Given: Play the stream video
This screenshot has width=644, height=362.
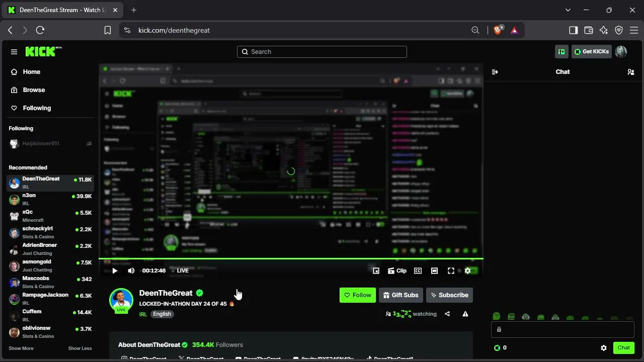Looking at the screenshot, I should click(115, 270).
